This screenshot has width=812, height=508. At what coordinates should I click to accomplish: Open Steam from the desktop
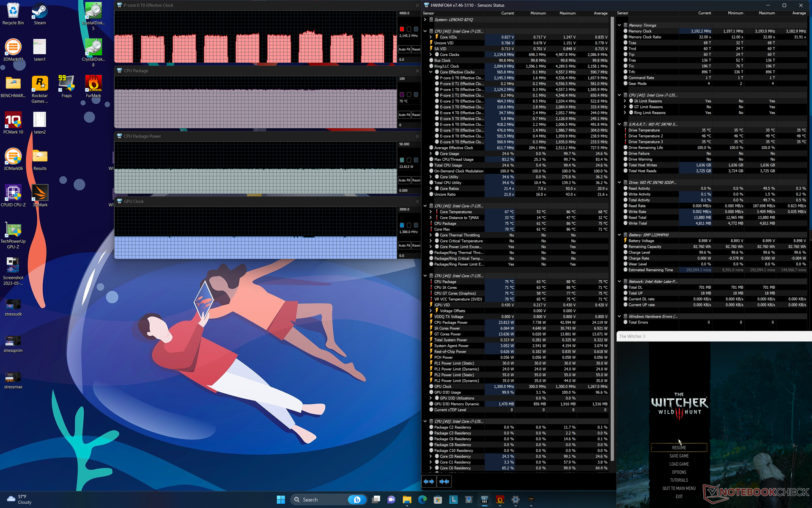tap(40, 14)
